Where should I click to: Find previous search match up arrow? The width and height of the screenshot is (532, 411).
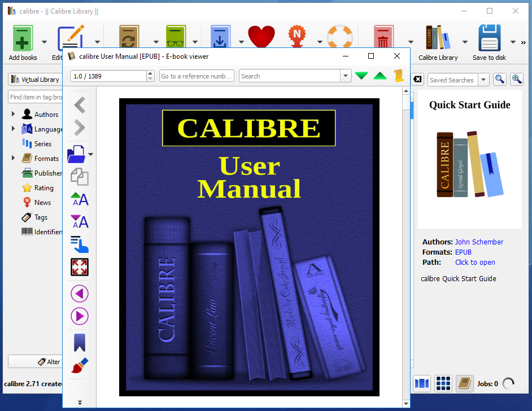380,76
